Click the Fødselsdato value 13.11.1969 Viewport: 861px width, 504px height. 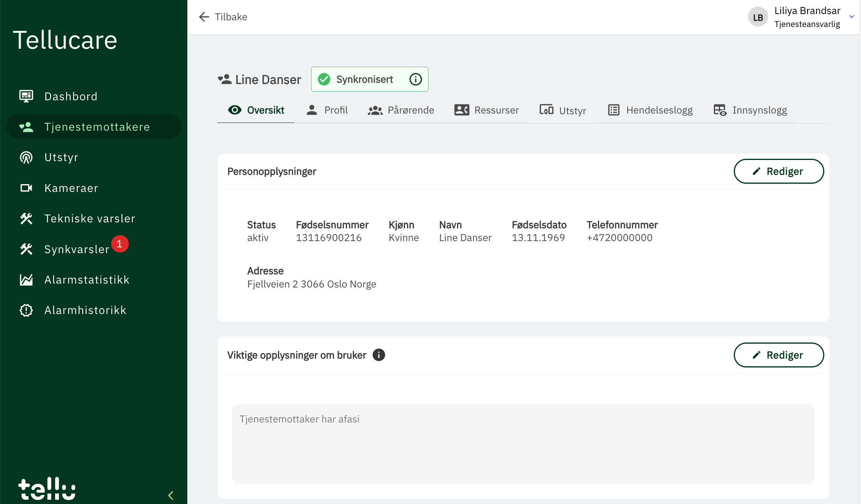[x=538, y=238]
